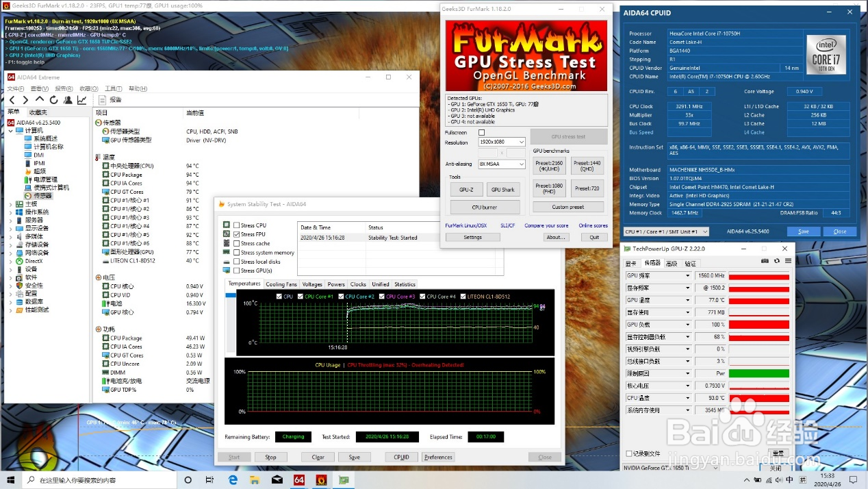Click the CPU burner button in FurMark
This screenshot has height=489, width=868.
tap(485, 207)
